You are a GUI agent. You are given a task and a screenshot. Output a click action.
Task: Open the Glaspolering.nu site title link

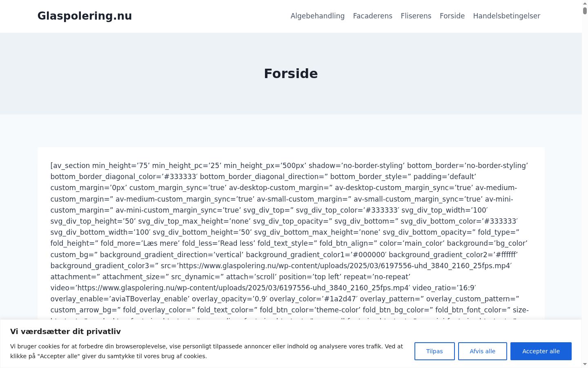[x=85, y=16]
